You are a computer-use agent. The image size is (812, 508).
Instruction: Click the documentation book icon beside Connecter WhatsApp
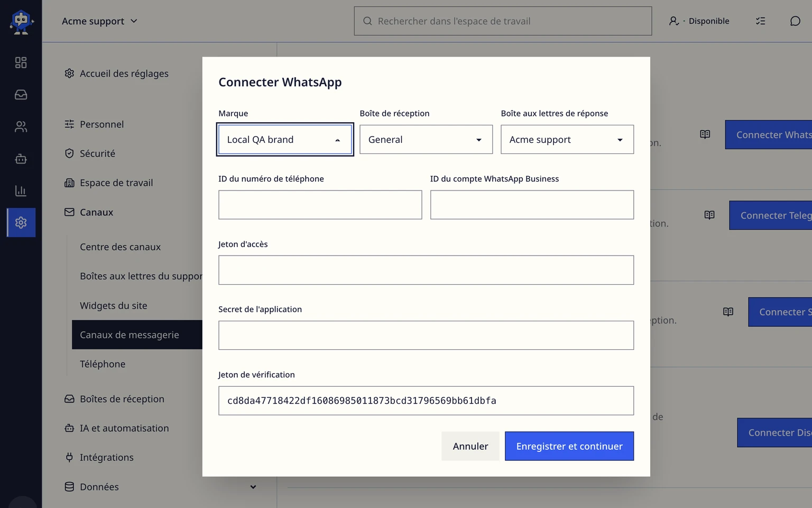point(705,134)
